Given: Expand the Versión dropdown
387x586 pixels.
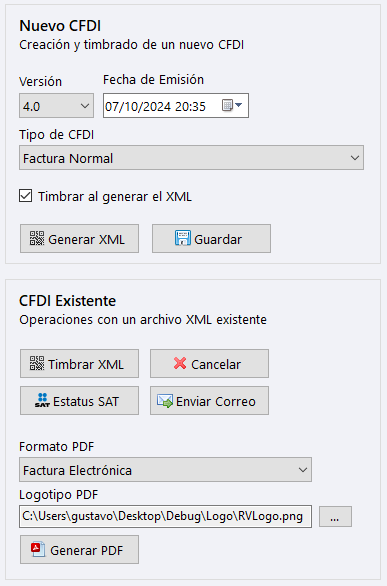Looking at the screenshot, I should [56, 106].
